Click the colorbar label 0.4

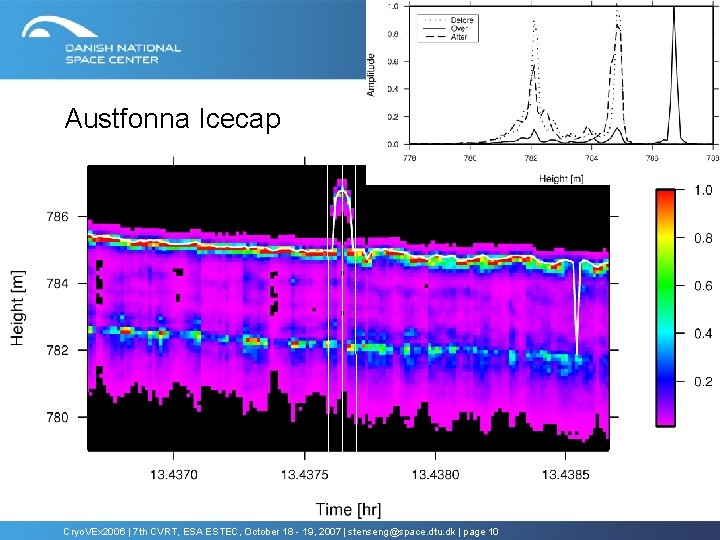703,333
